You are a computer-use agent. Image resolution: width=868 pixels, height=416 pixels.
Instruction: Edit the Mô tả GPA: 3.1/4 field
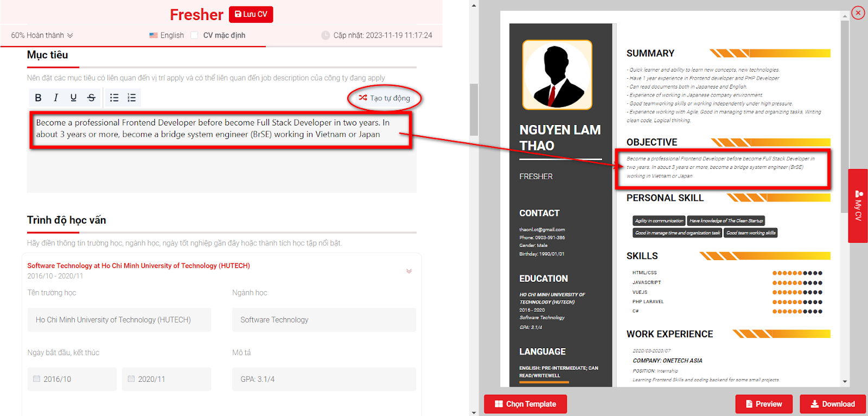pos(324,379)
